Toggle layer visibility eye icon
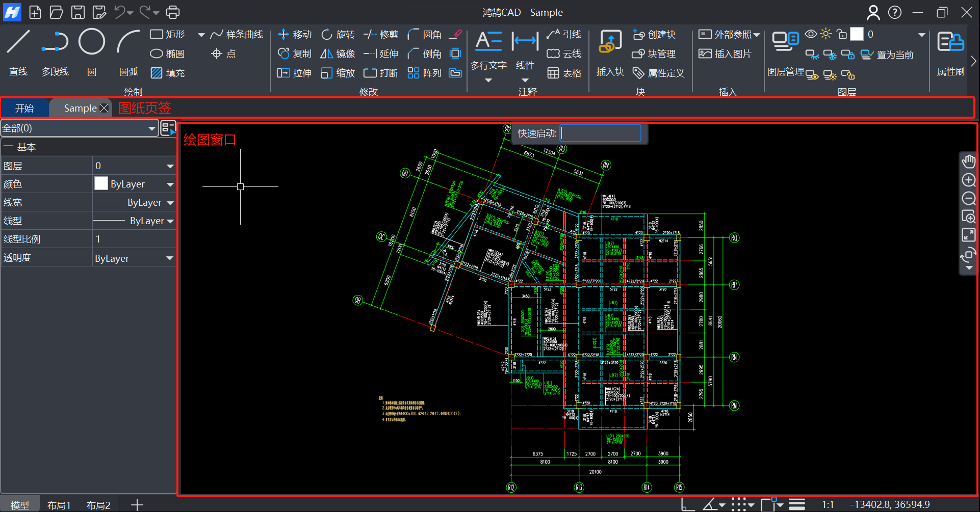Screen dimensions: 980x512 [811, 34]
